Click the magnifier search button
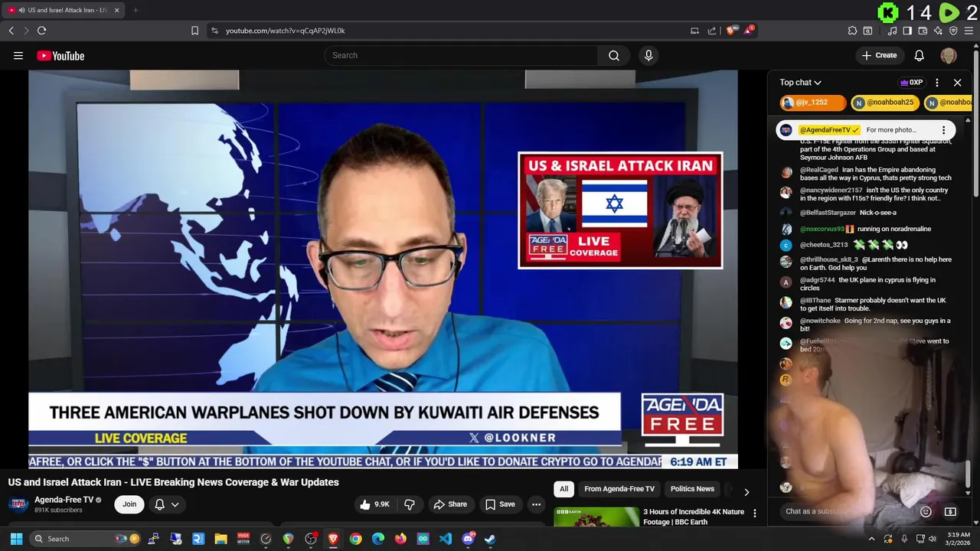Screen dimensions: 980x551 click(614, 55)
